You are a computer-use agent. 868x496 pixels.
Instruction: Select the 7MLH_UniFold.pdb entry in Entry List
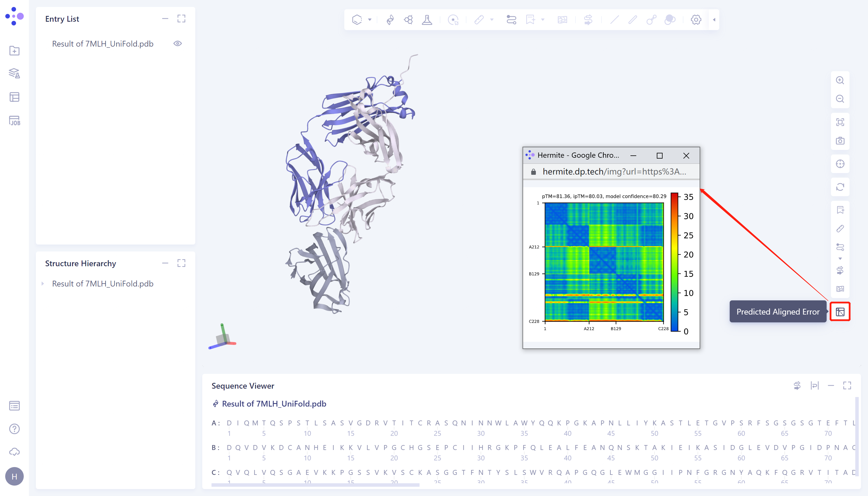pyautogui.click(x=102, y=44)
